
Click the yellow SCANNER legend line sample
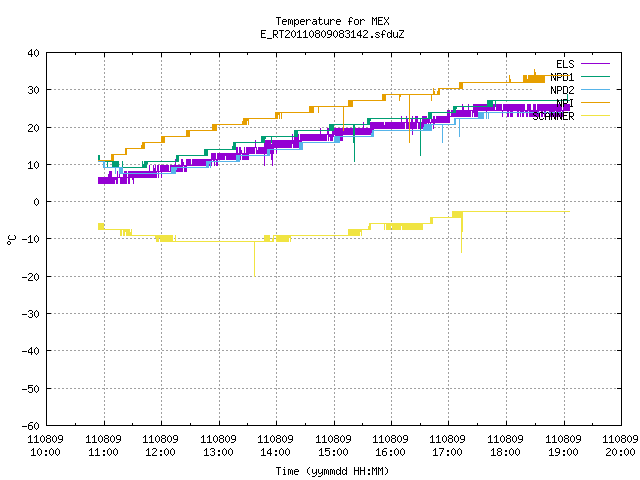click(x=595, y=116)
